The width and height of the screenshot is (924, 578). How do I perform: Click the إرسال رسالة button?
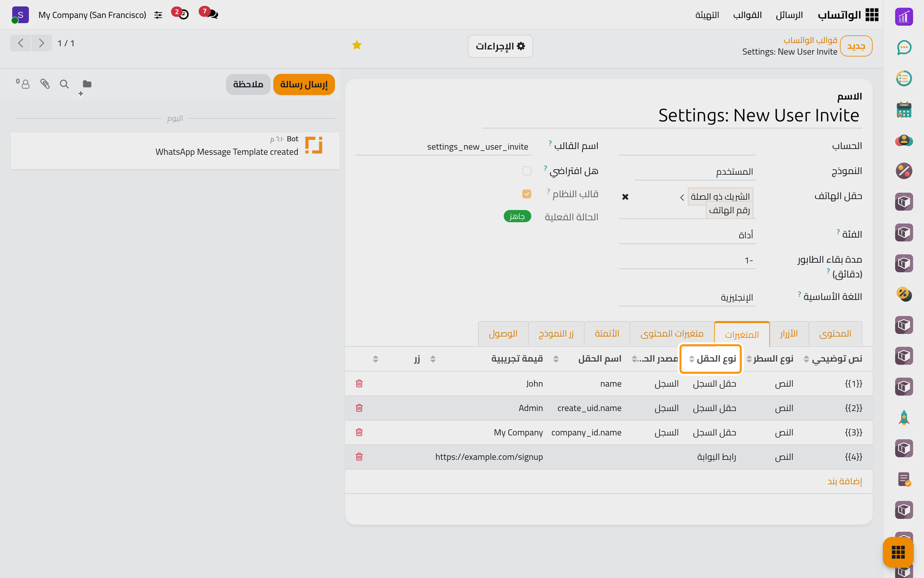click(304, 84)
